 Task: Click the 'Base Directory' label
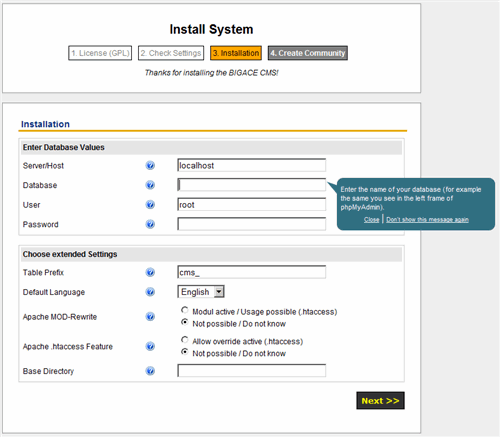48,371
